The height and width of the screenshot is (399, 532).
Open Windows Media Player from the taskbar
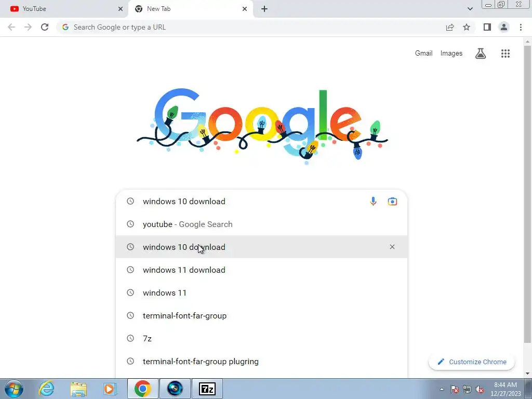pos(110,389)
